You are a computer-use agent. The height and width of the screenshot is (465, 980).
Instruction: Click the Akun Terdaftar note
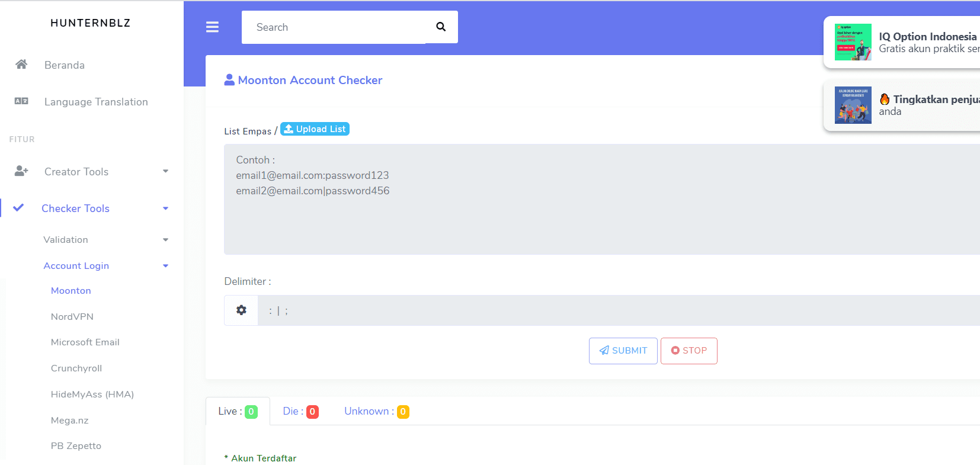[x=260, y=458]
